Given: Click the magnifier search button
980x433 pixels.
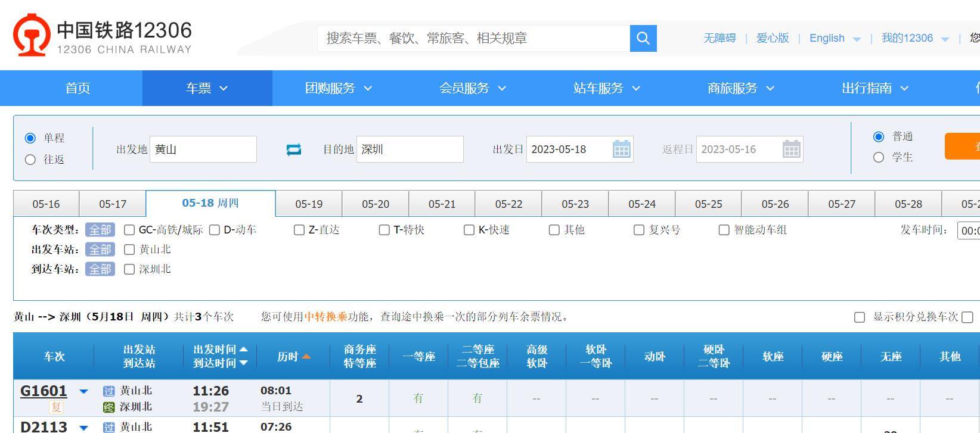Looking at the screenshot, I should 643,38.
